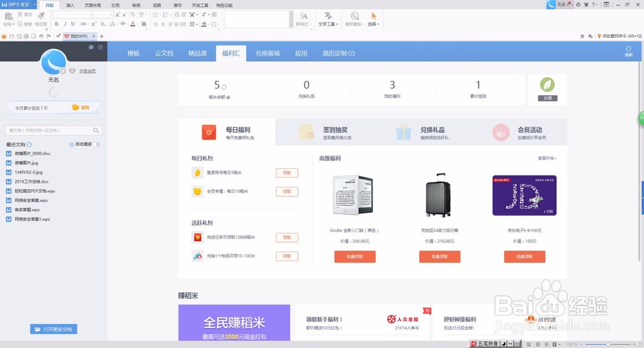Viewport: 644px width, 348px height.
Task: Click the redo arrow icon
Action: (49, 36)
